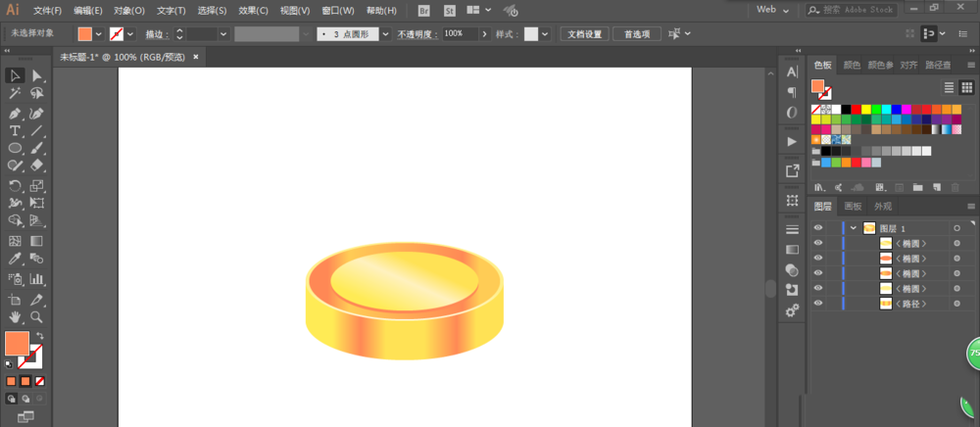Activate the Zoom magnifier tool
Screen dimensions: 980x427
(x=36, y=317)
